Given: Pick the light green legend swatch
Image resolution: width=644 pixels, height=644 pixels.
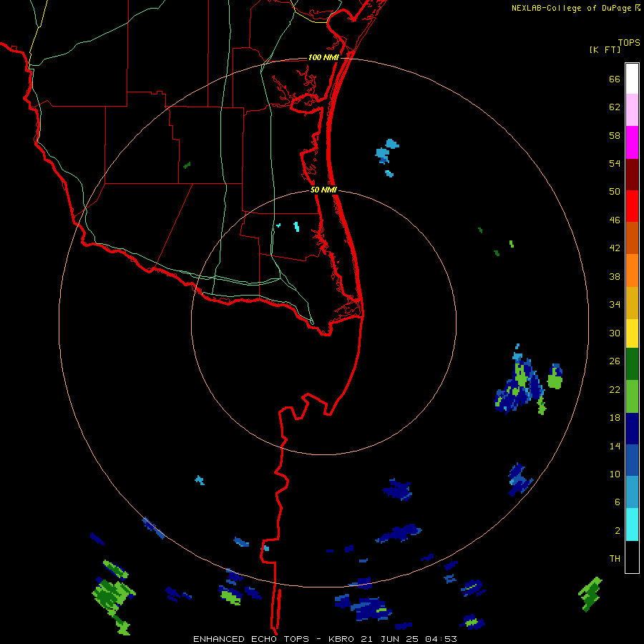Looking at the screenshot, I should point(632,396).
